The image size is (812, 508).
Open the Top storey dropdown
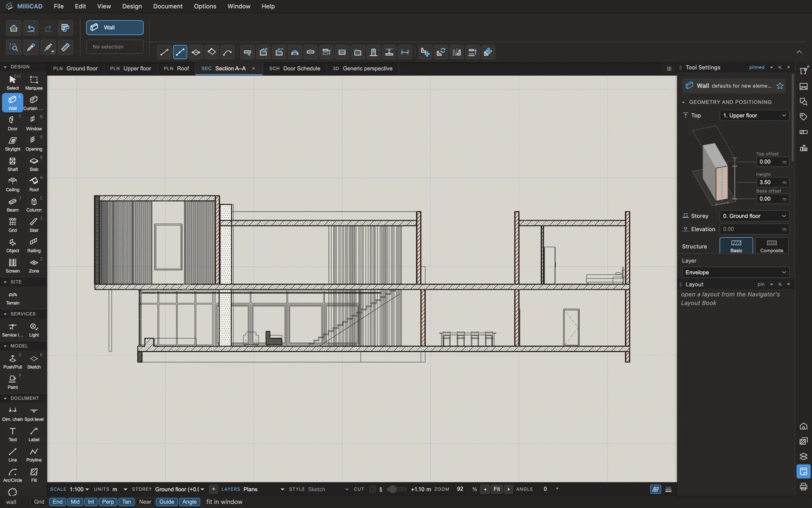coord(754,115)
